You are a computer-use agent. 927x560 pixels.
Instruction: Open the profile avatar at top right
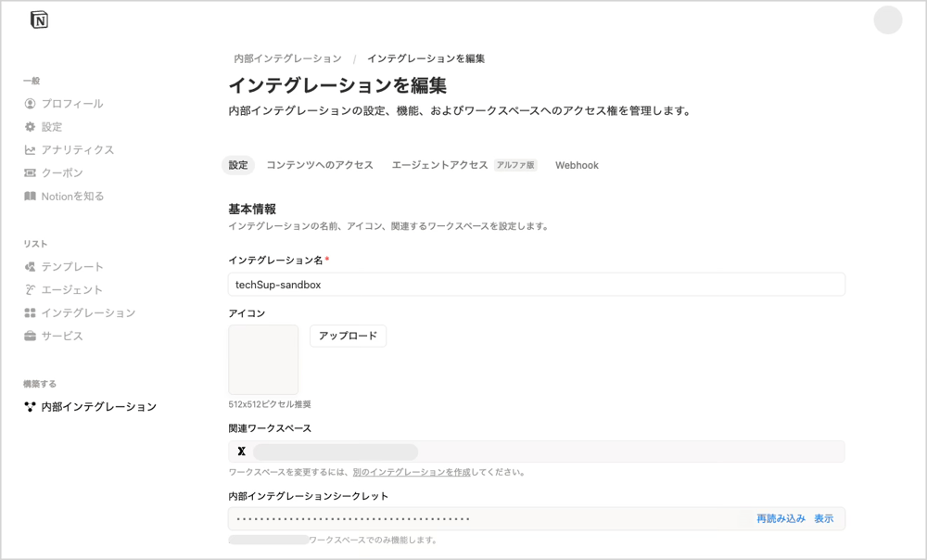tap(887, 20)
